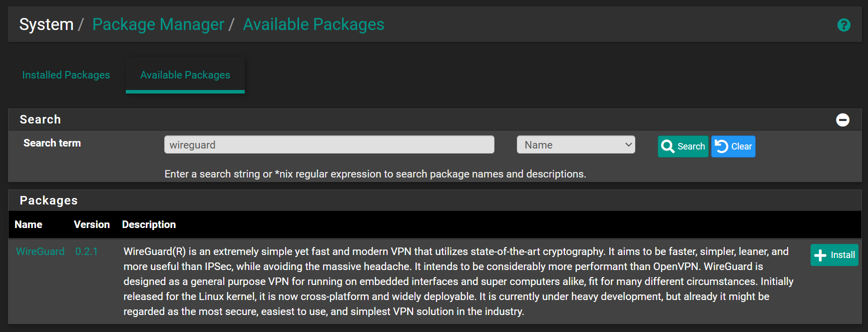This screenshot has height=332, width=868.
Task: Click the green question mark help icon
Action: point(844,24)
